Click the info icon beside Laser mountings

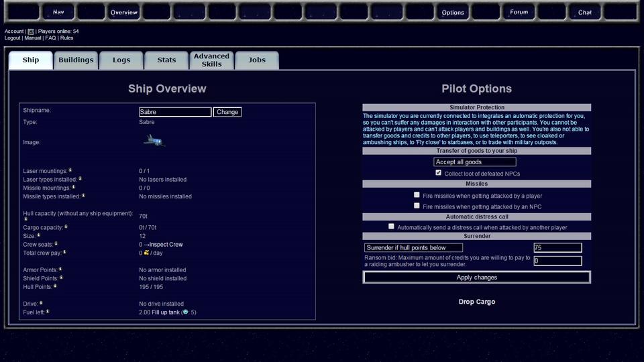pyautogui.click(x=70, y=170)
